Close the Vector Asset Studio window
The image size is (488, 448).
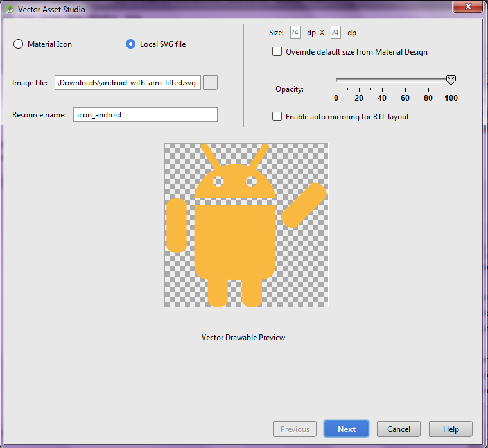point(467,6)
